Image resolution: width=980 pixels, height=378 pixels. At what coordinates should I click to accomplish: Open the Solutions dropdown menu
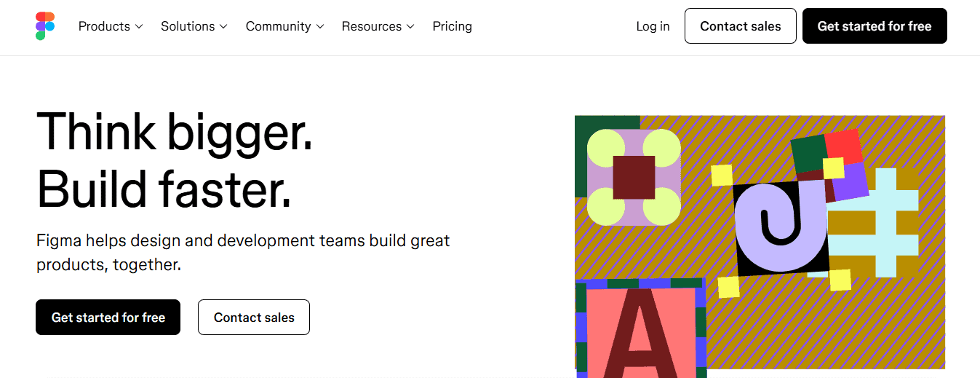click(x=194, y=26)
